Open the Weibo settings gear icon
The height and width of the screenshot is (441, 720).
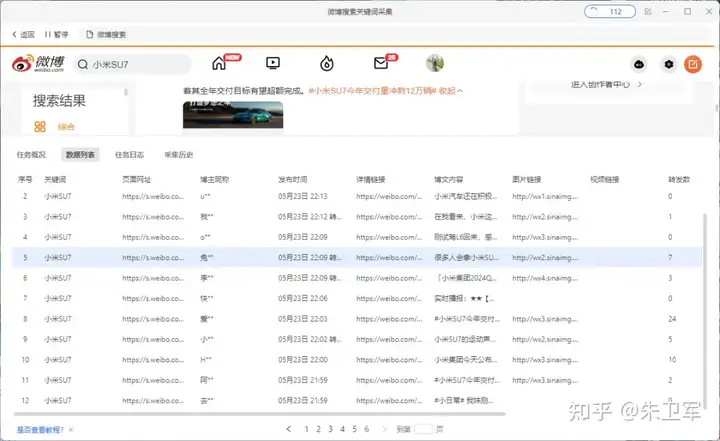pyautogui.click(x=669, y=64)
